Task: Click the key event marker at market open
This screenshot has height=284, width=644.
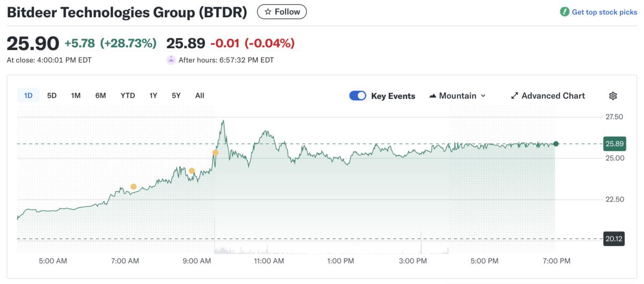Action: tap(216, 152)
